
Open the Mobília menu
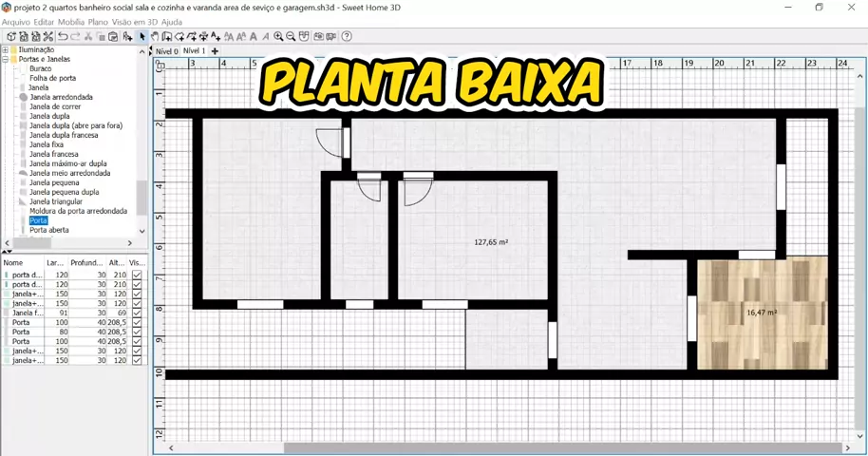(71, 21)
